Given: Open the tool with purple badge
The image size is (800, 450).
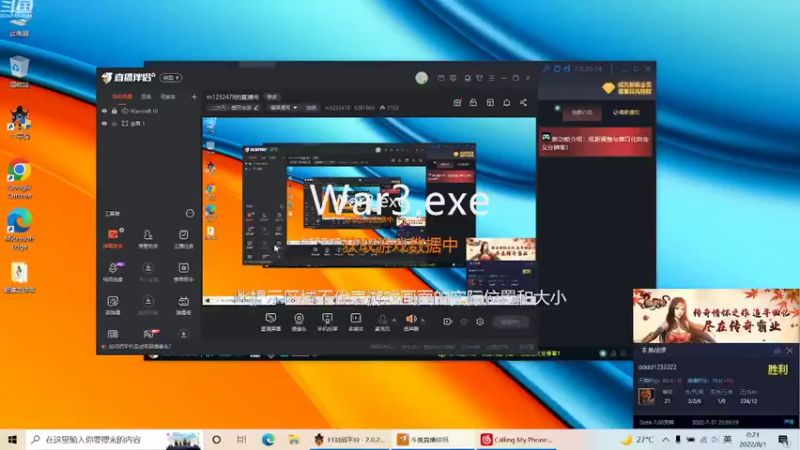Looking at the screenshot, I should tap(113, 271).
